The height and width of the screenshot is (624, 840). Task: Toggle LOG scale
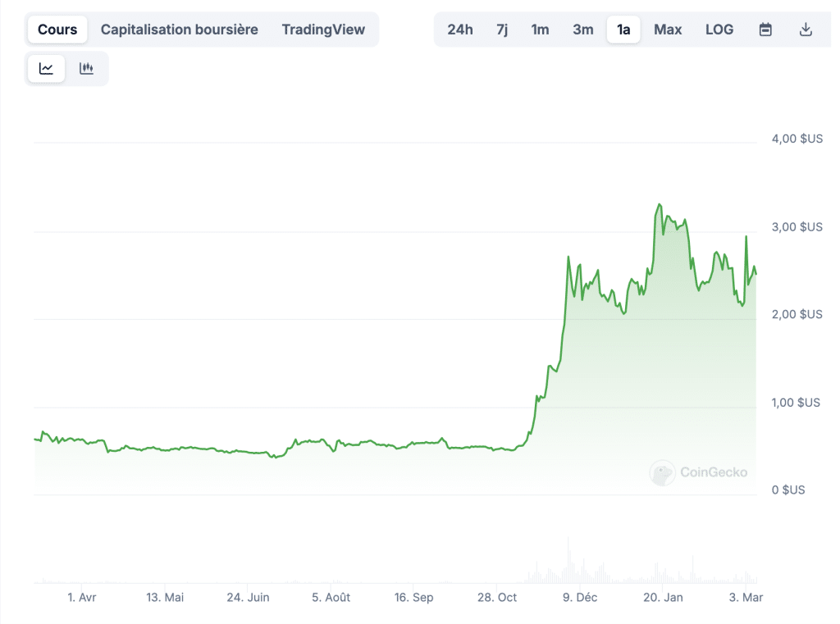[719, 30]
